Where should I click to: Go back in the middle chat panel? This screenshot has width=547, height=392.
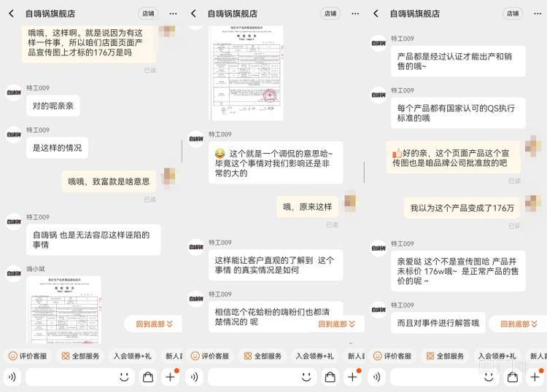point(193,14)
